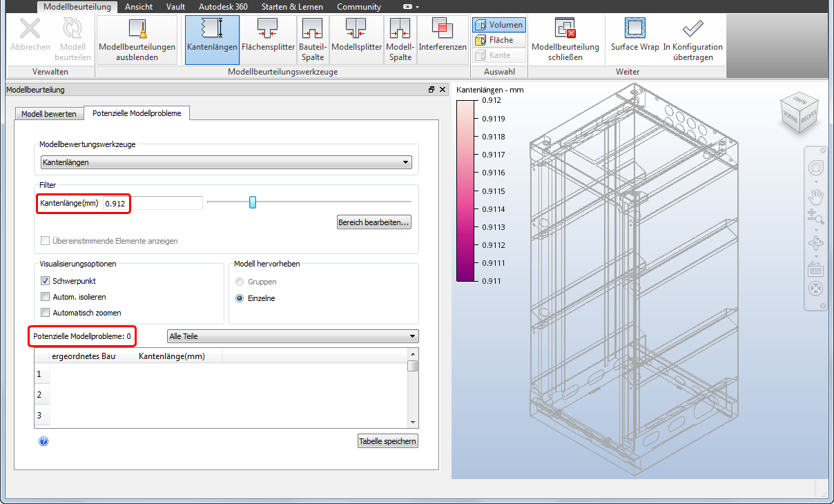Enable Autom. isolieren checkbox
The width and height of the screenshot is (834, 504).
pos(45,297)
